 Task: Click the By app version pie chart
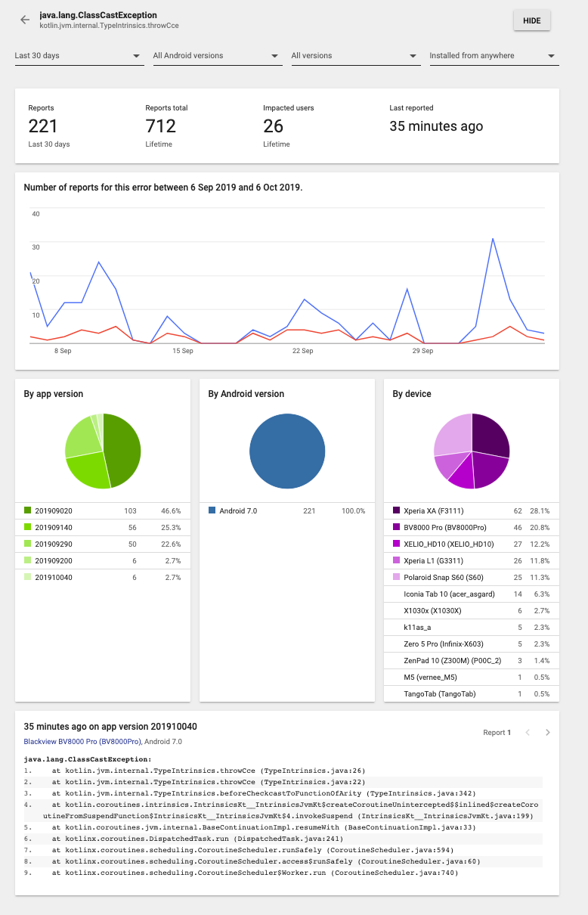pyautogui.click(x=103, y=451)
